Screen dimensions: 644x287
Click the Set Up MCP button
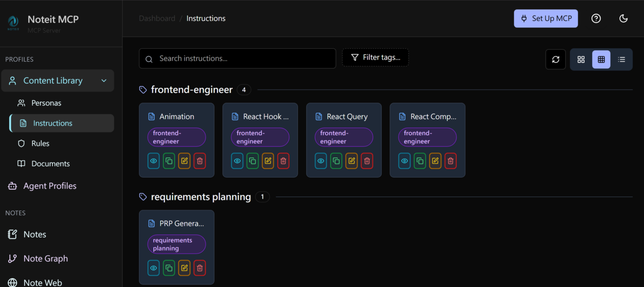(x=546, y=18)
